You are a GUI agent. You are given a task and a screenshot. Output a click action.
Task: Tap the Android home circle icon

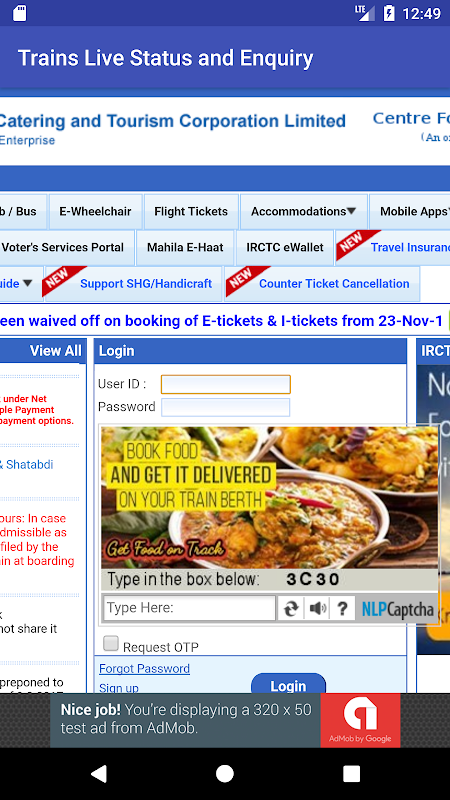click(225, 773)
